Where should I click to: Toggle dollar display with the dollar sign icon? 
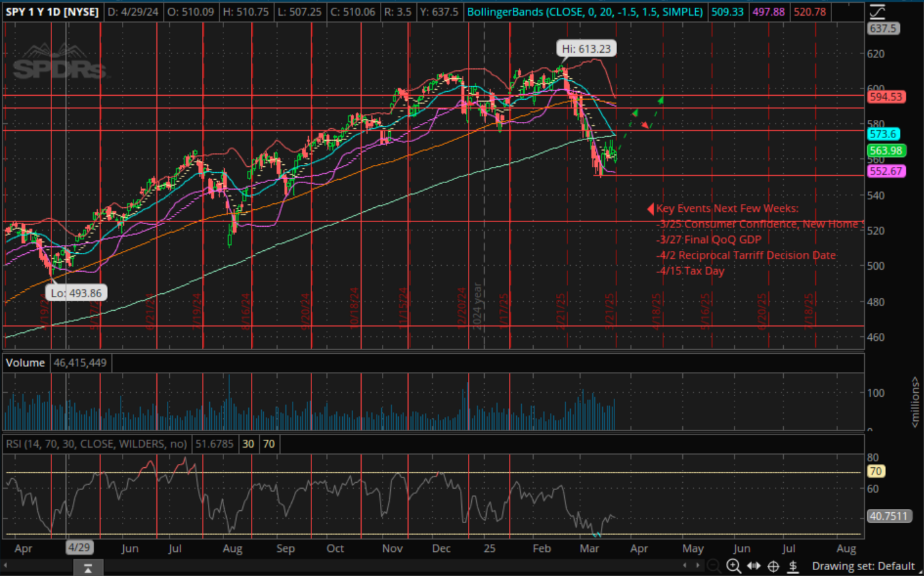(793, 566)
